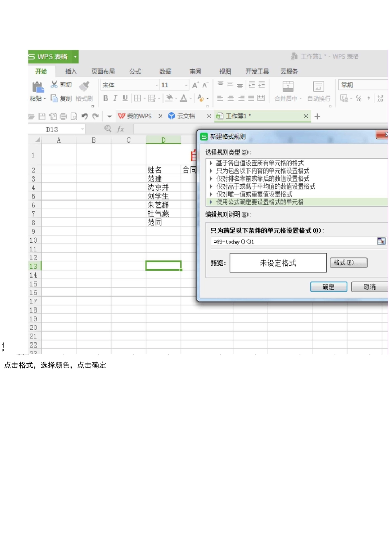Click the font color A icon
The image size is (392, 544).
(x=184, y=98)
